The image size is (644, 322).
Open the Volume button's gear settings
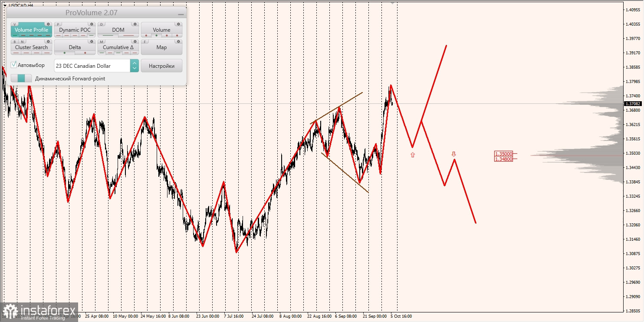pos(178,24)
